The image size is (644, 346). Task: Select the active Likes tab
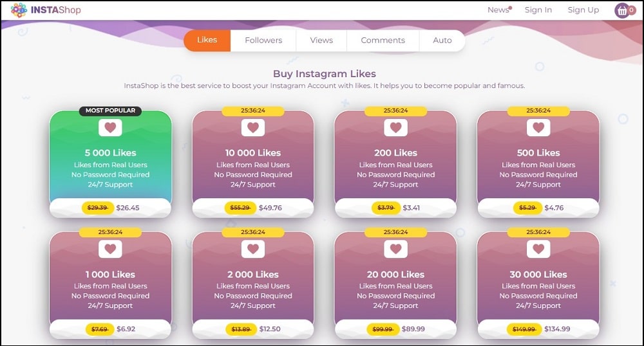[x=207, y=40]
